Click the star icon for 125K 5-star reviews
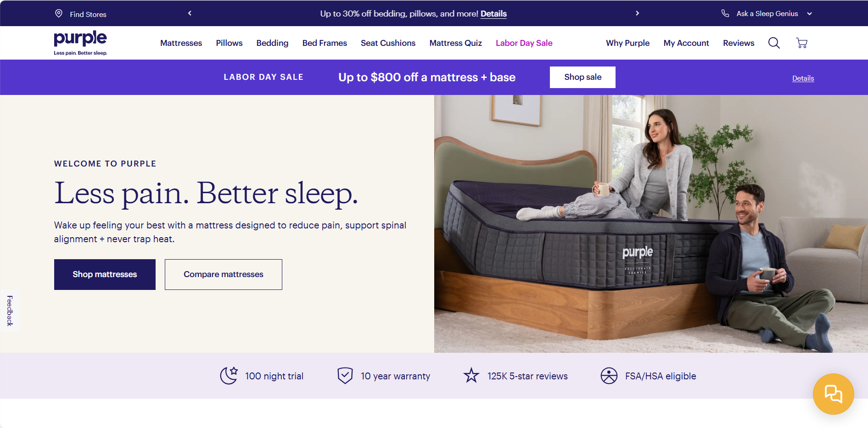868x428 pixels. 471,376
